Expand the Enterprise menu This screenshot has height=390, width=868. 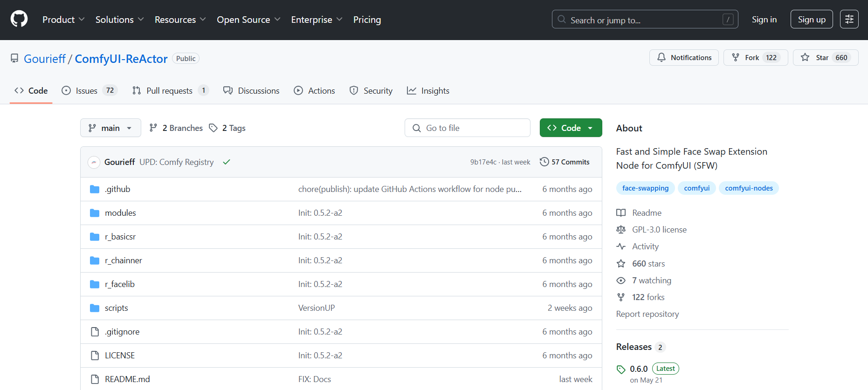click(x=317, y=20)
